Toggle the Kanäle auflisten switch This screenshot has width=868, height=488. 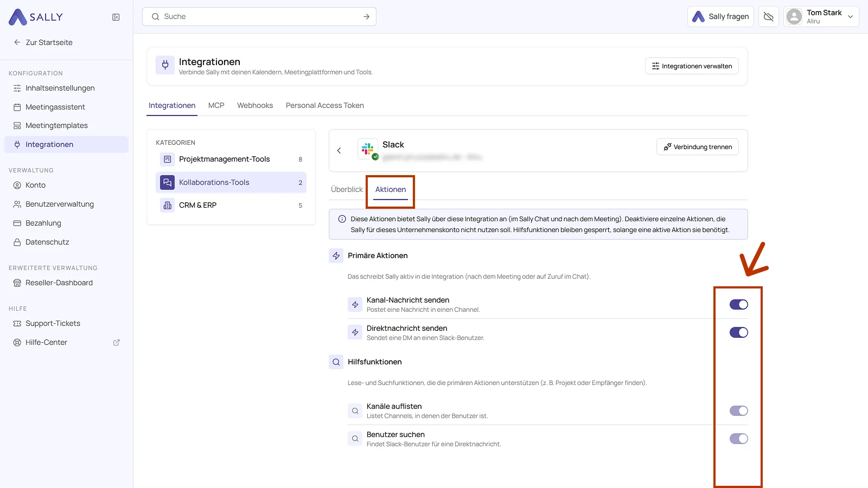739,411
